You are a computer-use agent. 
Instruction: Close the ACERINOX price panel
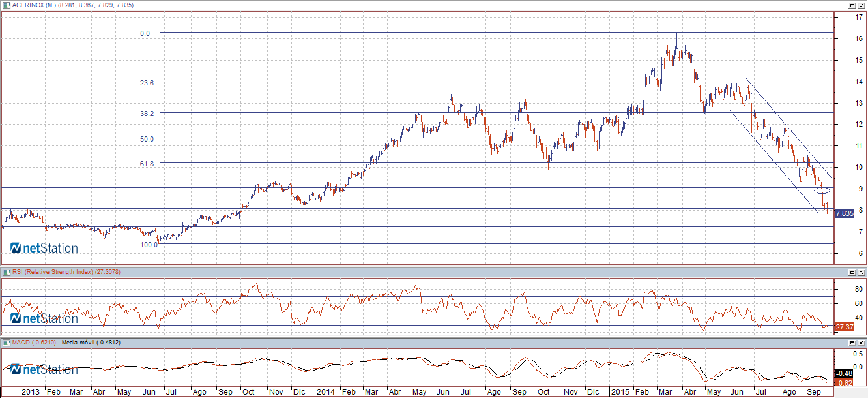click(861, 5)
